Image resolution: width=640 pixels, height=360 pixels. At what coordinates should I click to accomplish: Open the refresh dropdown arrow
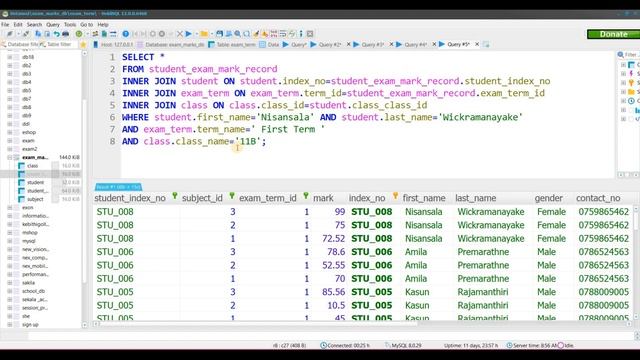pyautogui.click(x=87, y=34)
